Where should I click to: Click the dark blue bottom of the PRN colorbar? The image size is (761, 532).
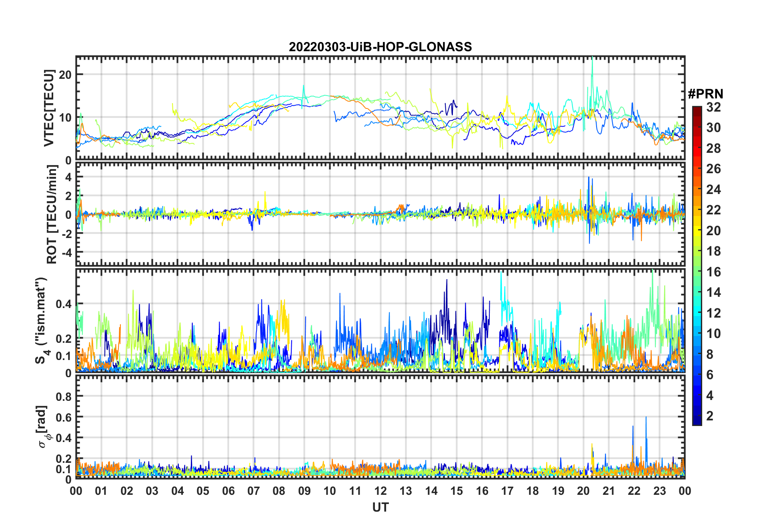pyautogui.click(x=697, y=422)
